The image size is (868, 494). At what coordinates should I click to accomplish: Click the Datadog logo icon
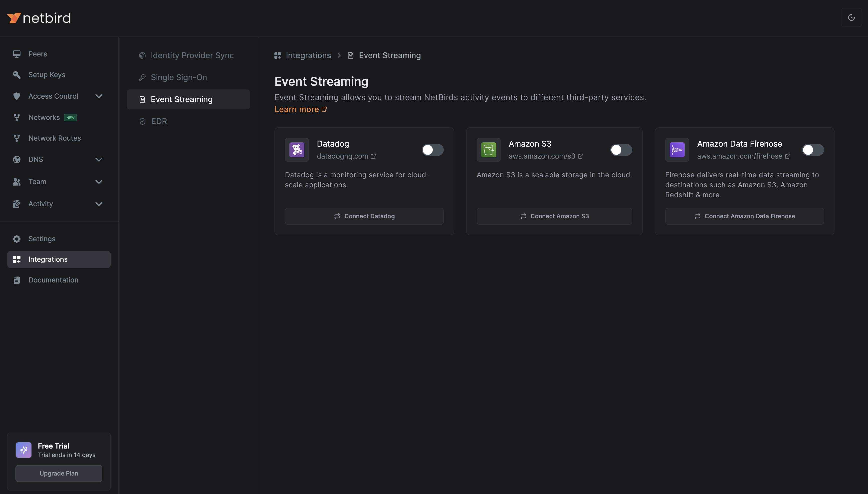pyautogui.click(x=297, y=150)
